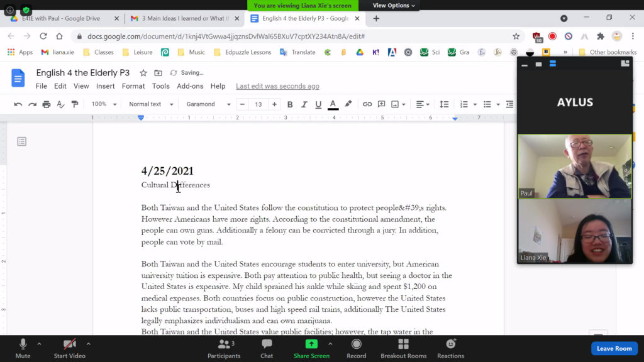Toggle underline formatting
The image size is (644, 362).
318,104
